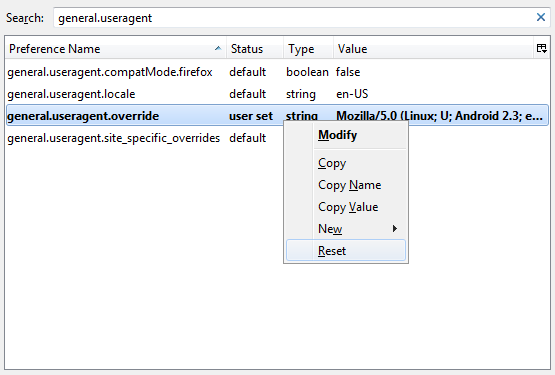This screenshot has height=375, width=555.
Task: Sort by the Type column header
Action: coord(308,49)
